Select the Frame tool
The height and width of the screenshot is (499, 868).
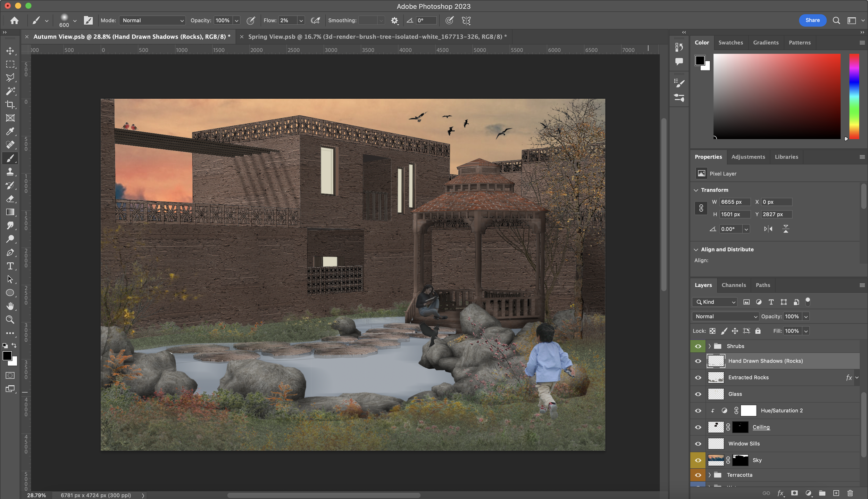coord(10,118)
